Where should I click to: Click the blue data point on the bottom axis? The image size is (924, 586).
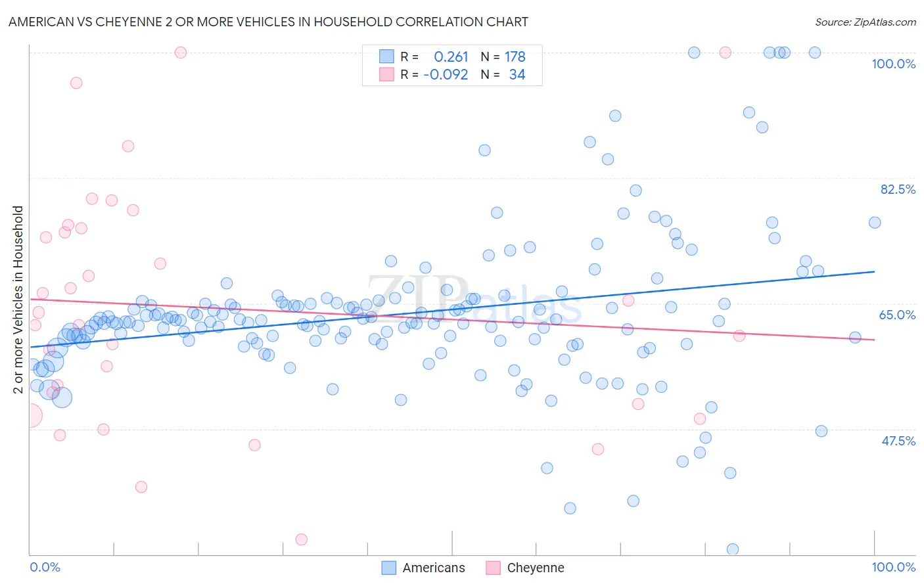(x=733, y=549)
